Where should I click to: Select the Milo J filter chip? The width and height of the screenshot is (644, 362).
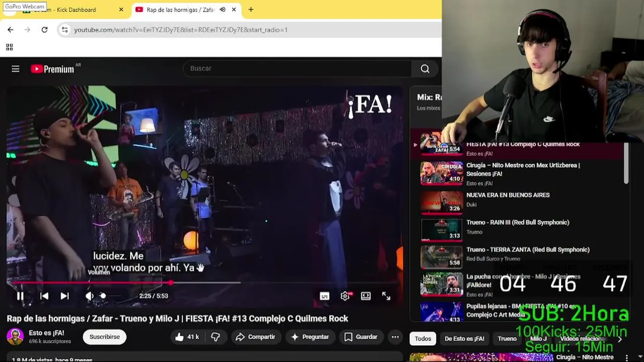click(538, 338)
